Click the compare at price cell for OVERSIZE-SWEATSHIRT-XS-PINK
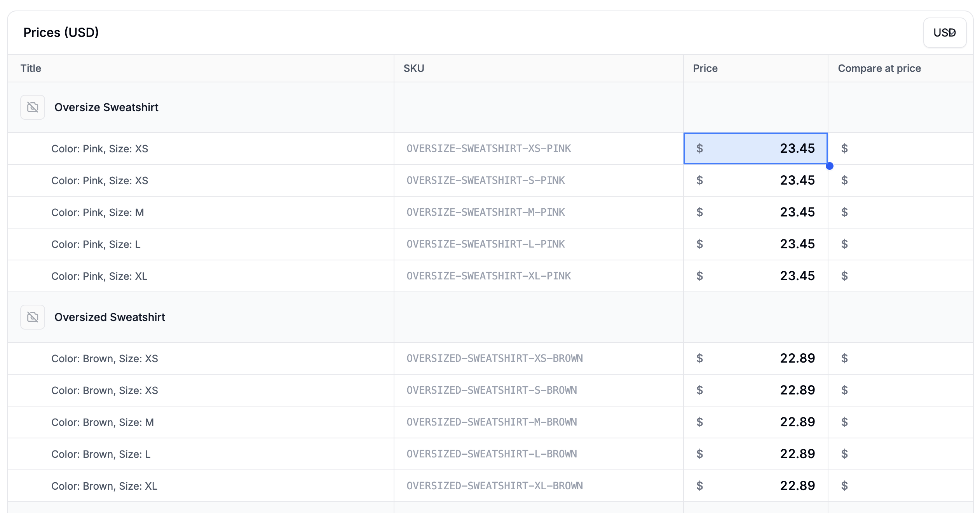 click(x=900, y=148)
